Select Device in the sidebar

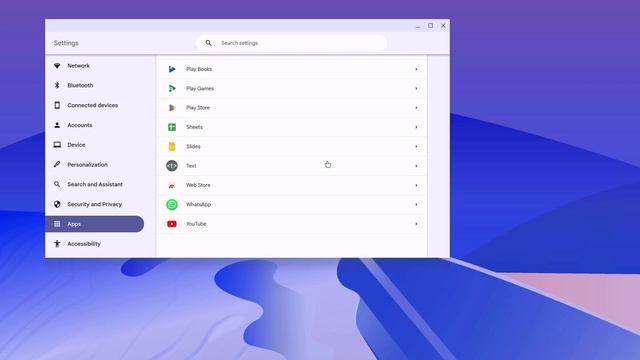(x=94, y=145)
